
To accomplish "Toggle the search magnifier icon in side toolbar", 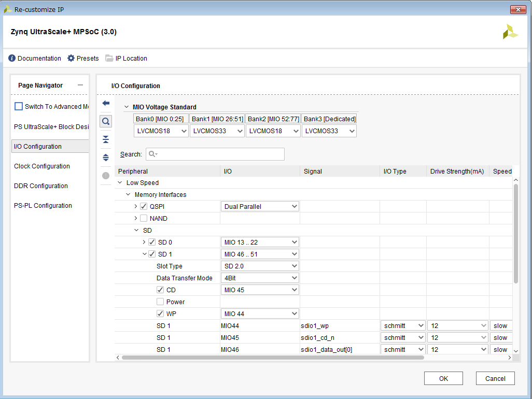I will [x=106, y=121].
